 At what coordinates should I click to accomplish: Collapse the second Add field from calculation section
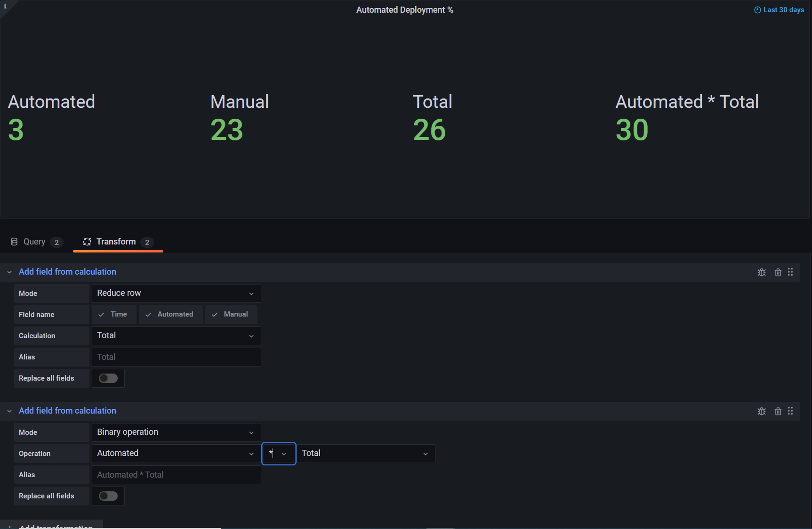pos(9,411)
